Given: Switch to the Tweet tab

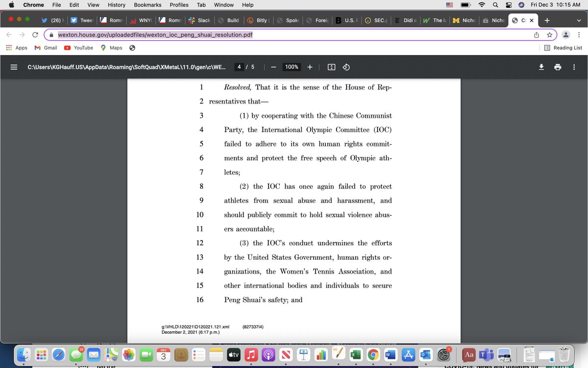Looking at the screenshot, I should tap(82, 21).
